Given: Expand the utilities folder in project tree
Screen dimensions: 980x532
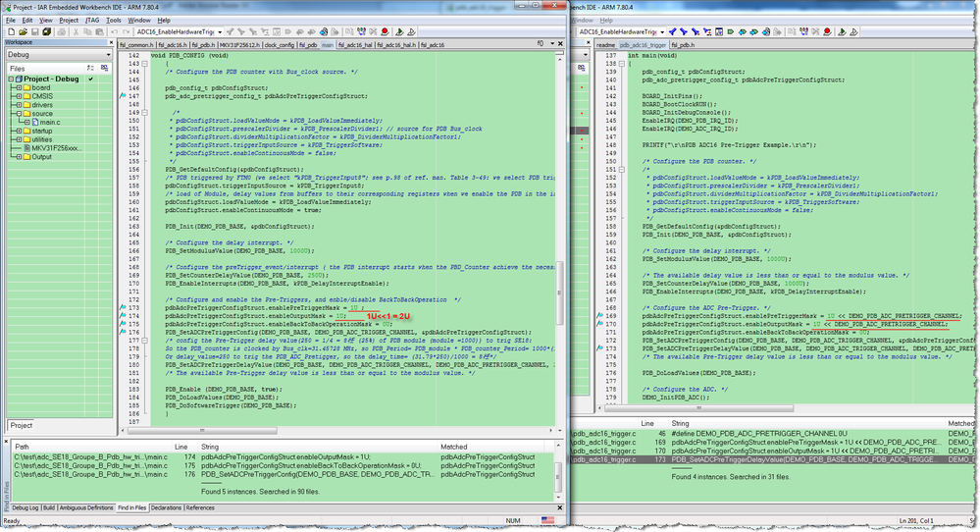Looking at the screenshot, I should pyautogui.click(x=19, y=139).
